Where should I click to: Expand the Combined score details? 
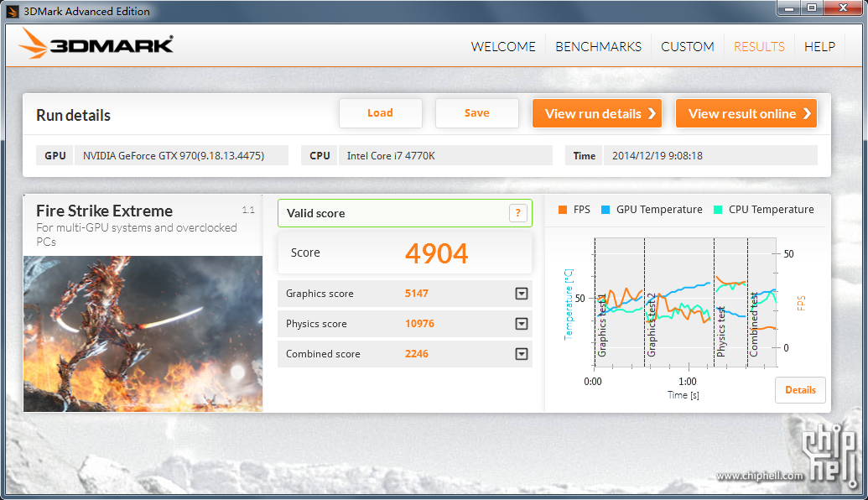pyautogui.click(x=522, y=354)
